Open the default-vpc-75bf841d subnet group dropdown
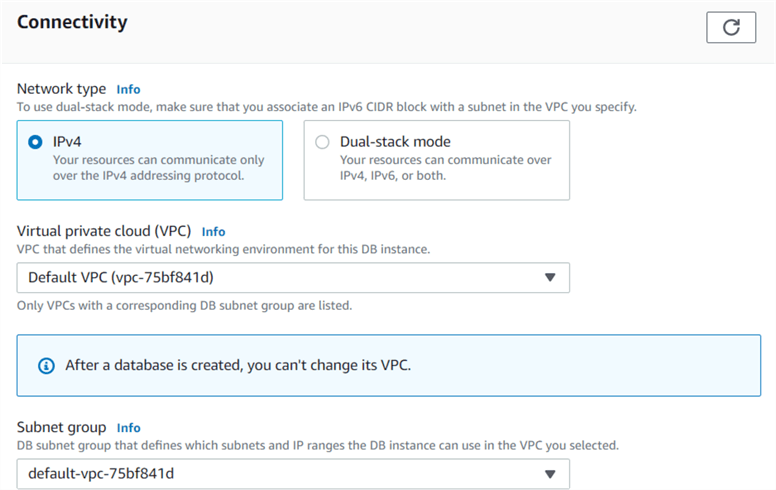The width and height of the screenshot is (776, 490). click(x=280, y=474)
